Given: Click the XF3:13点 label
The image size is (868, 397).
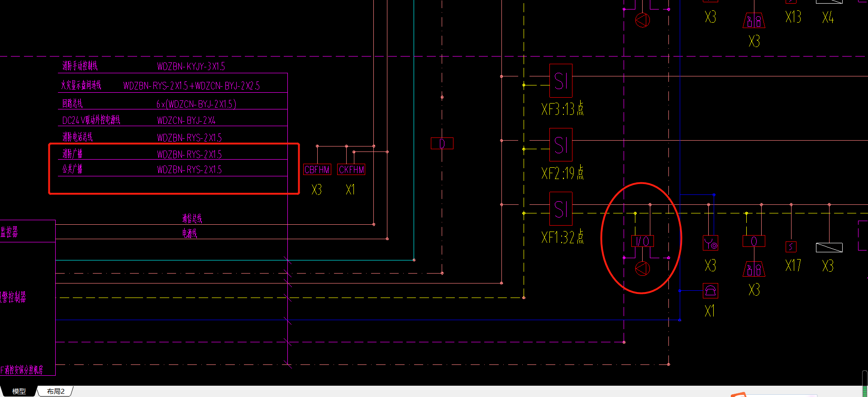Looking at the screenshot, I should pos(563,109).
